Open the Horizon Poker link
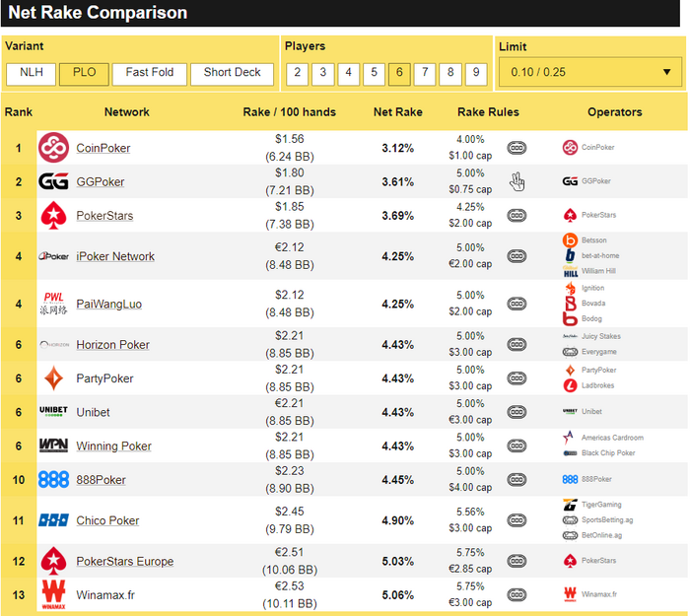The image size is (690, 616). point(113,345)
